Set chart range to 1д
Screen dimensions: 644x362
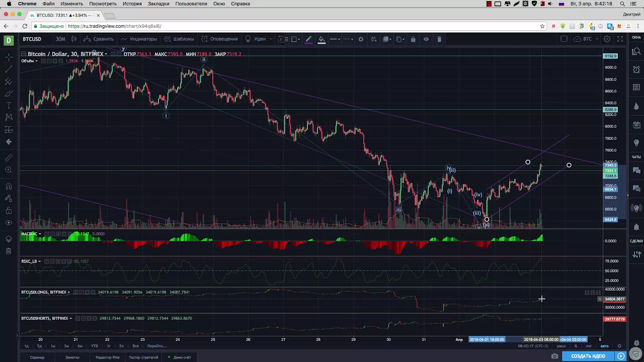(27, 346)
